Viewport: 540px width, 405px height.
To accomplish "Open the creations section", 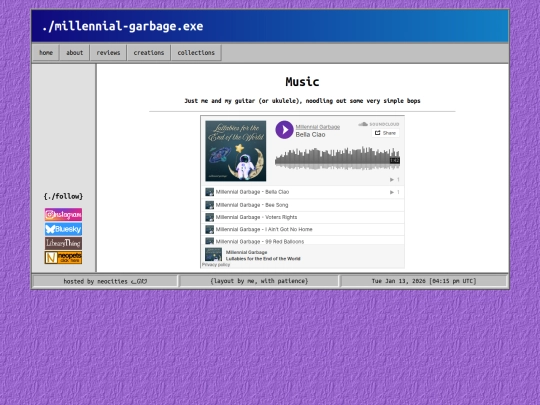I will coord(149,53).
